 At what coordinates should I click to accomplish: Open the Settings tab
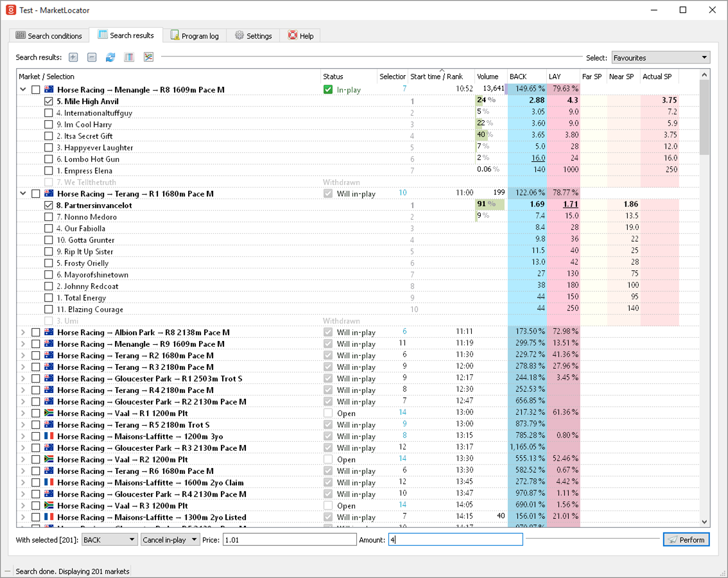254,36
